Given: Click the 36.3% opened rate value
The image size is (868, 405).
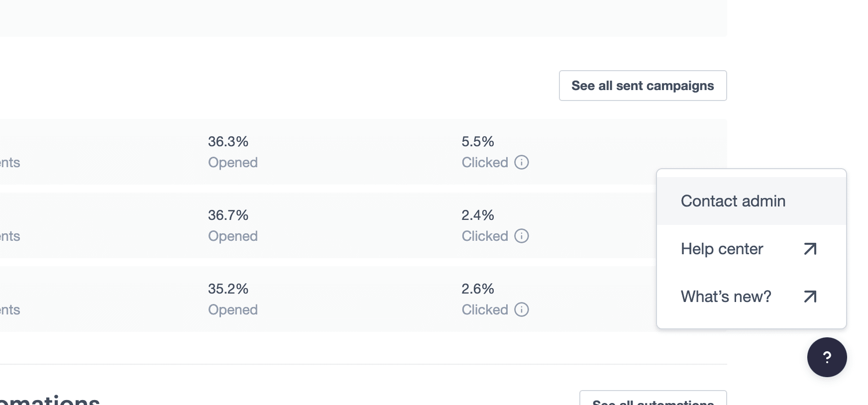Looking at the screenshot, I should 228,142.
